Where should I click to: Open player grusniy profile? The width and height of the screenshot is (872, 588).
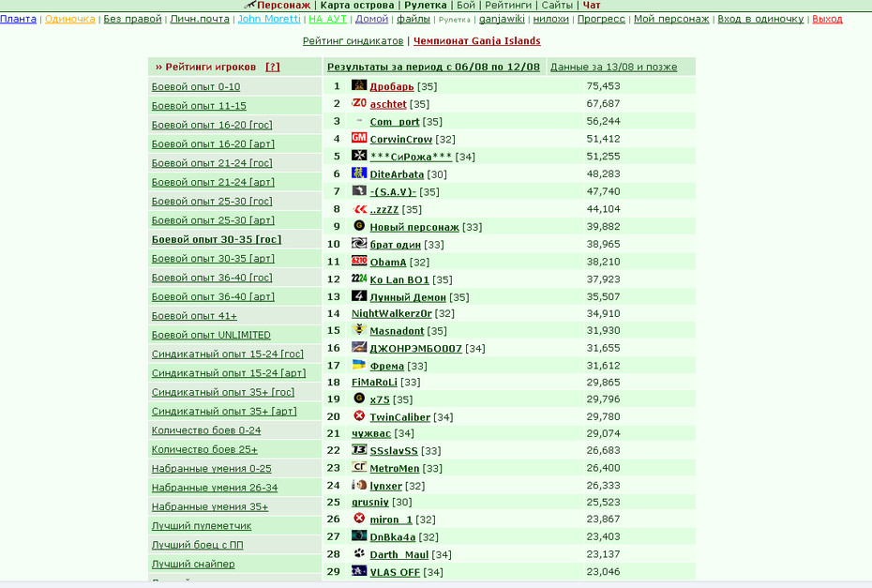[x=369, y=502]
